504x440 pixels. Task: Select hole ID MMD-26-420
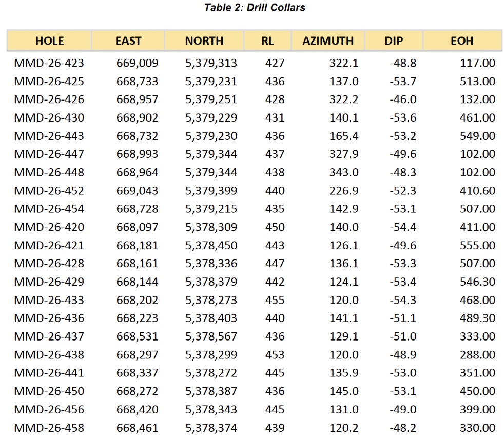pos(49,227)
